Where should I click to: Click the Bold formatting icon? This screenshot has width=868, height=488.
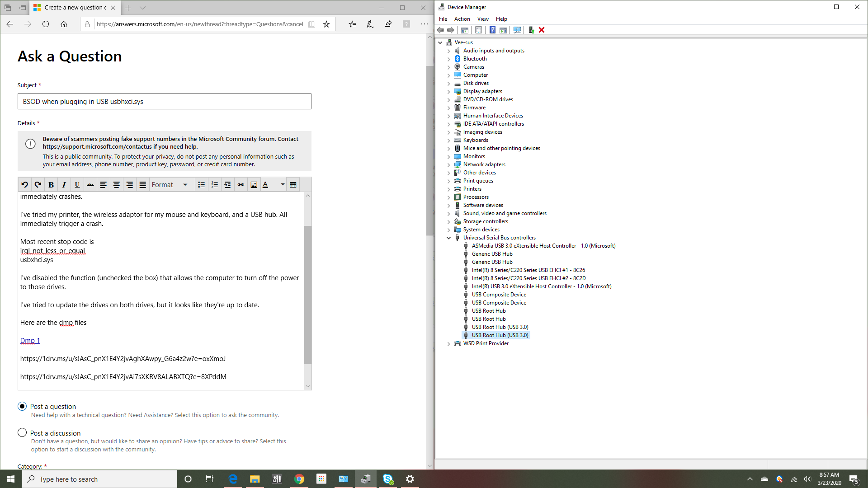coord(51,185)
